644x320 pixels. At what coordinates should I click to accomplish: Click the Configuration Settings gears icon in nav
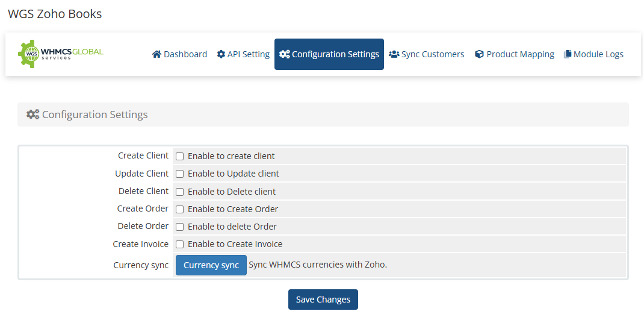pos(285,54)
